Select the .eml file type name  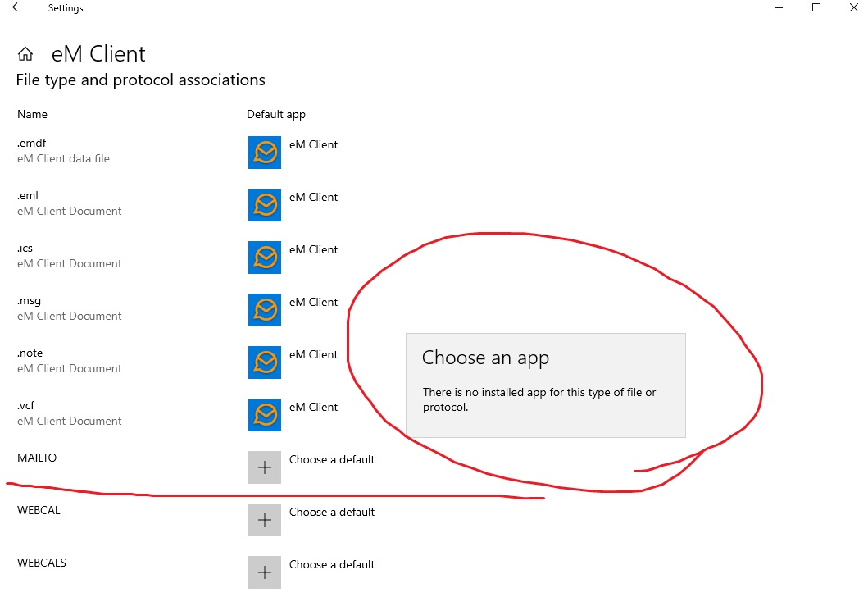click(x=28, y=195)
